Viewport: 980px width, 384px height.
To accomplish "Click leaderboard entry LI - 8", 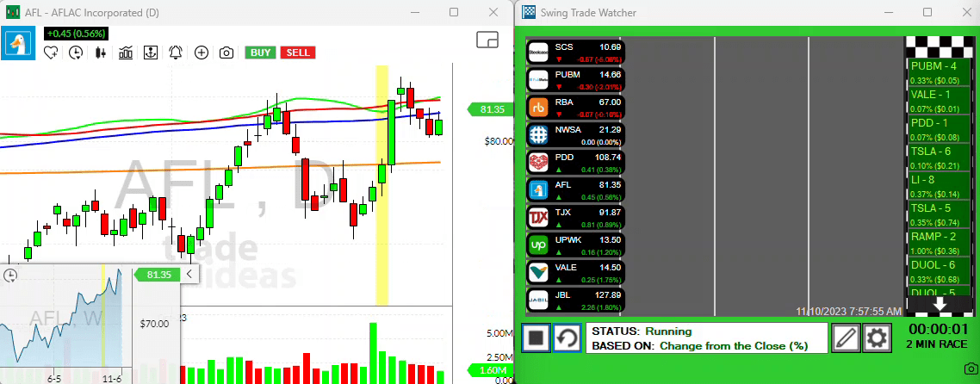I will pos(939,186).
